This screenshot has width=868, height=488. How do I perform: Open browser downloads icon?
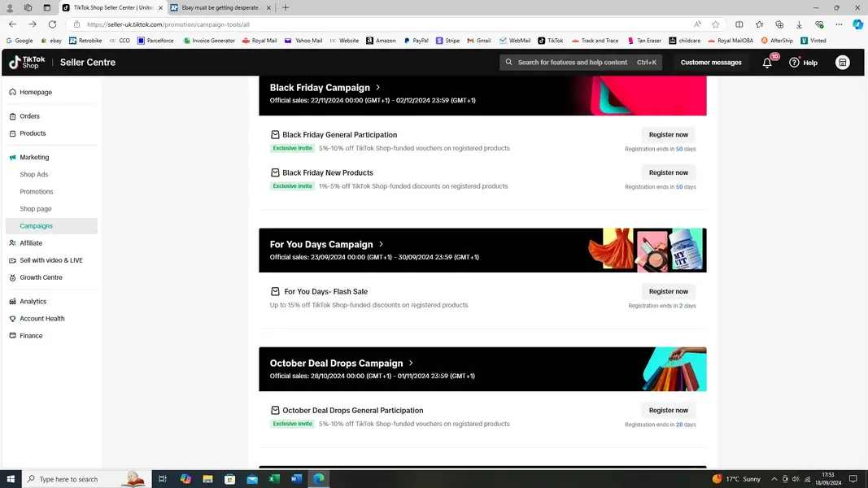(x=799, y=24)
